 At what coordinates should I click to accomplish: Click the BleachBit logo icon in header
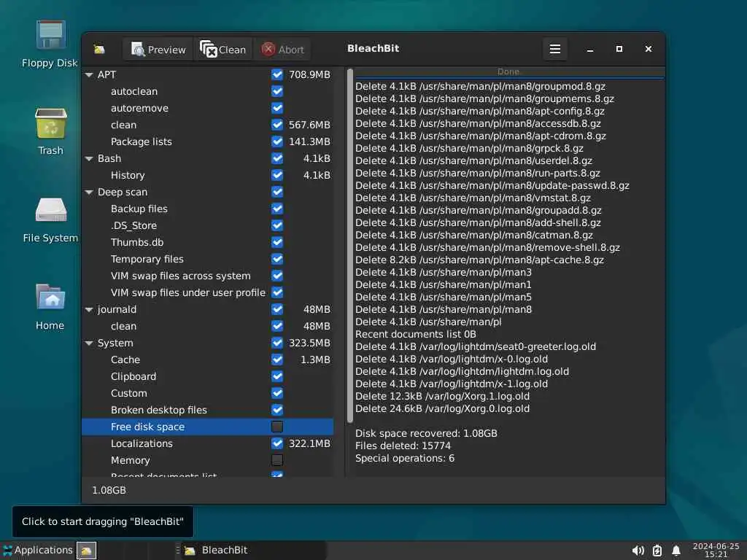pos(99,49)
